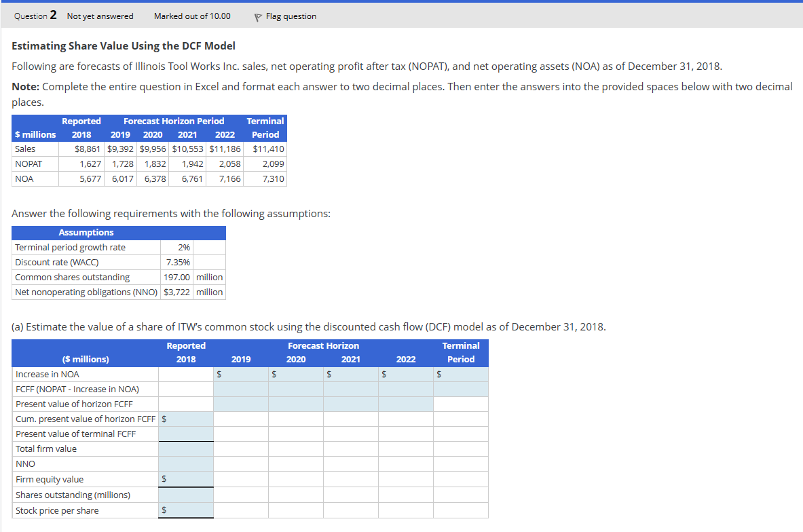Click the Present value of horizon FCFF 2022 input

coord(406,404)
